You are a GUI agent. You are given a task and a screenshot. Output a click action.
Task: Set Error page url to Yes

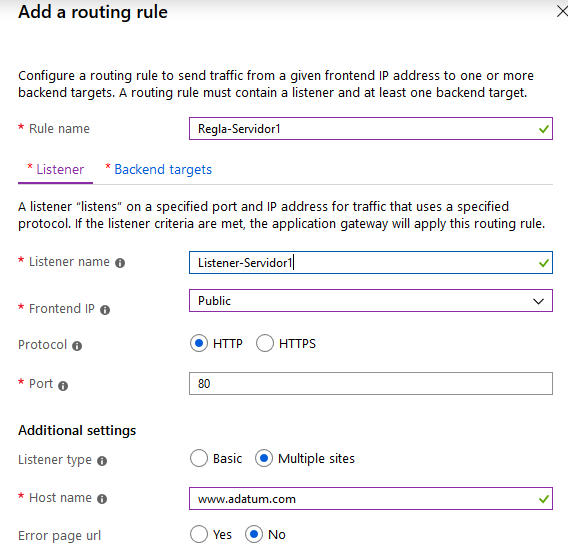[199, 534]
